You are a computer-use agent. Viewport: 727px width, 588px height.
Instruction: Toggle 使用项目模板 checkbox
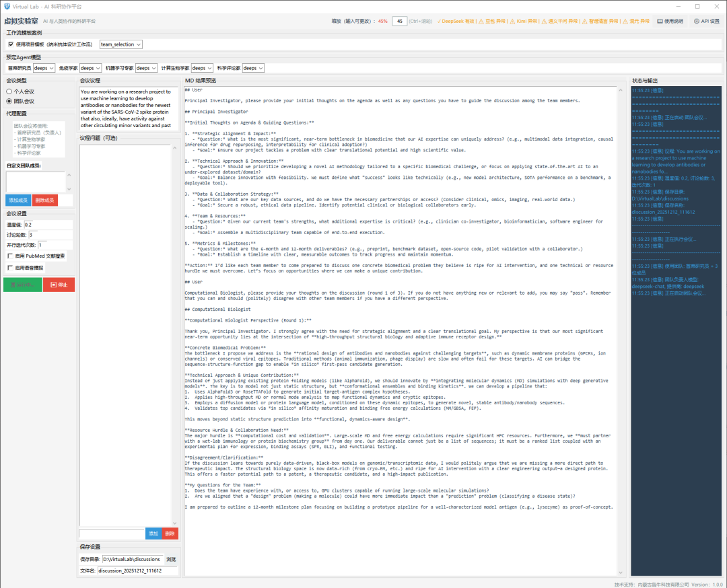point(11,44)
